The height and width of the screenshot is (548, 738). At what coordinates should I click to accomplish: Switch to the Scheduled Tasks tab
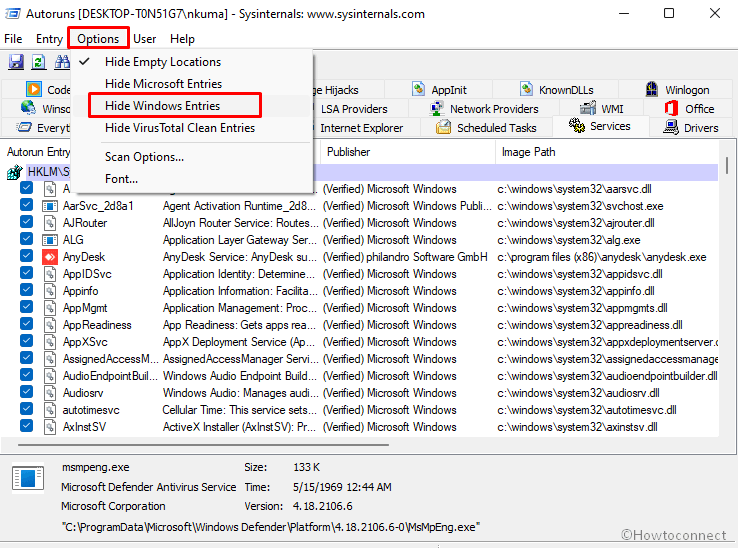[x=486, y=128]
